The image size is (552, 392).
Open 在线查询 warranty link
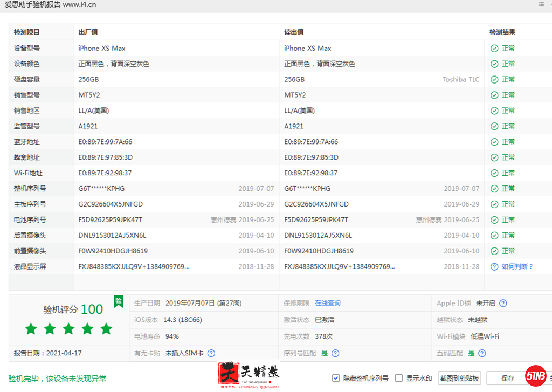pos(328,304)
